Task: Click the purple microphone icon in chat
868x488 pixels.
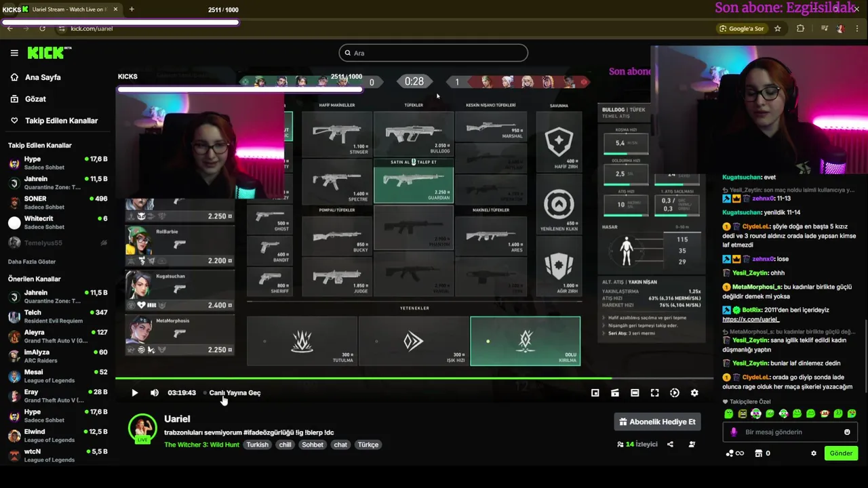Action: pos(734,432)
